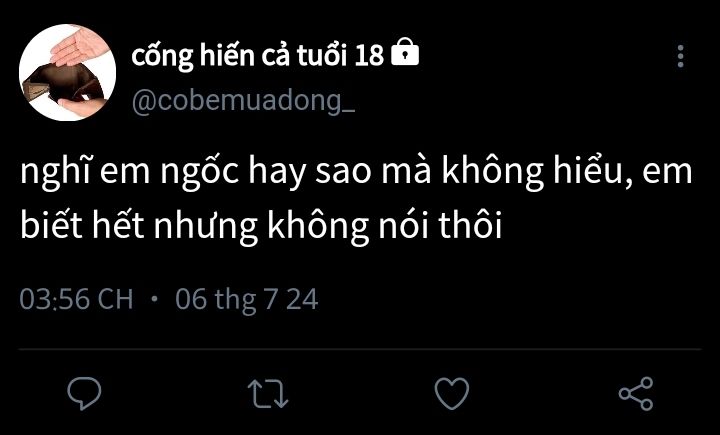Open the three-dot more options menu

[x=681, y=56]
